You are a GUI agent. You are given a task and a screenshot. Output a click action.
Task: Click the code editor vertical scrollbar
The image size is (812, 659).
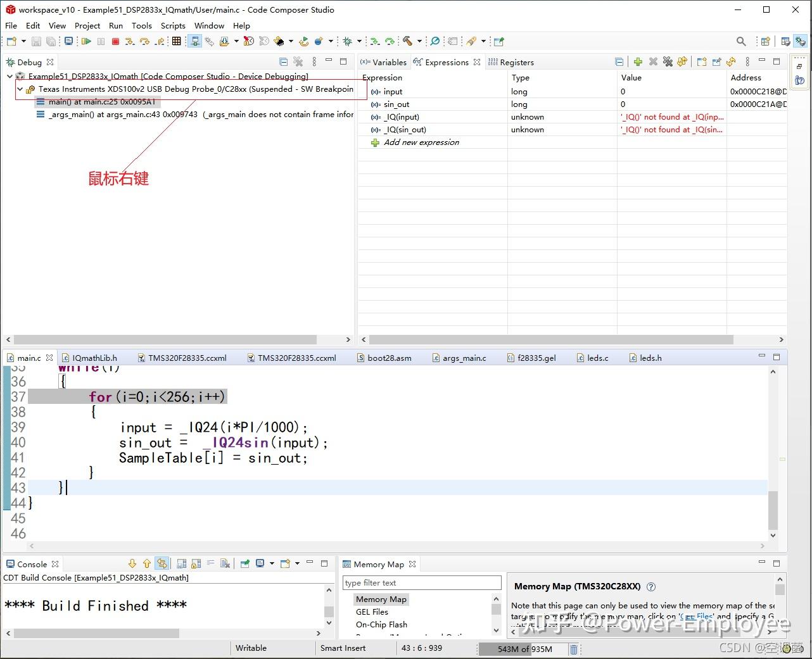pyautogui.click(x=773, y=510)
